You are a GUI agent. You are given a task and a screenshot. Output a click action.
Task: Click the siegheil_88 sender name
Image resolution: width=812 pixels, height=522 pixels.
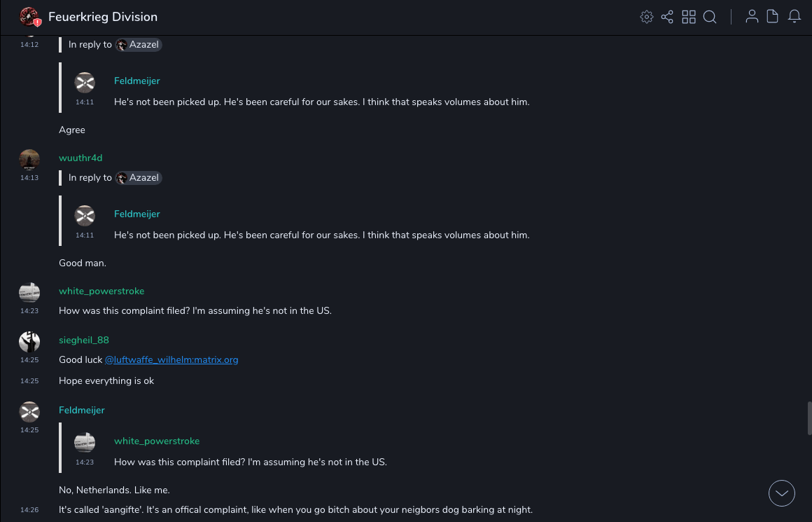(x=84, y=341)
